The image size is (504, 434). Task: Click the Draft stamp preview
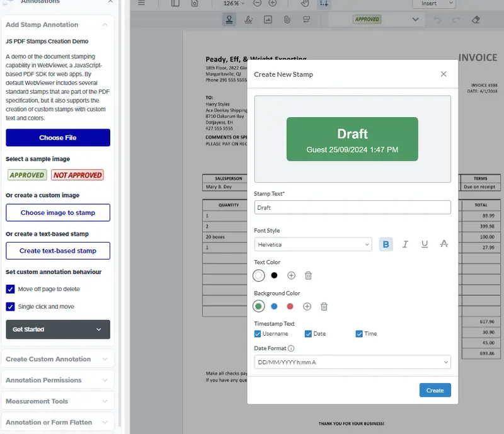point(352,139)
